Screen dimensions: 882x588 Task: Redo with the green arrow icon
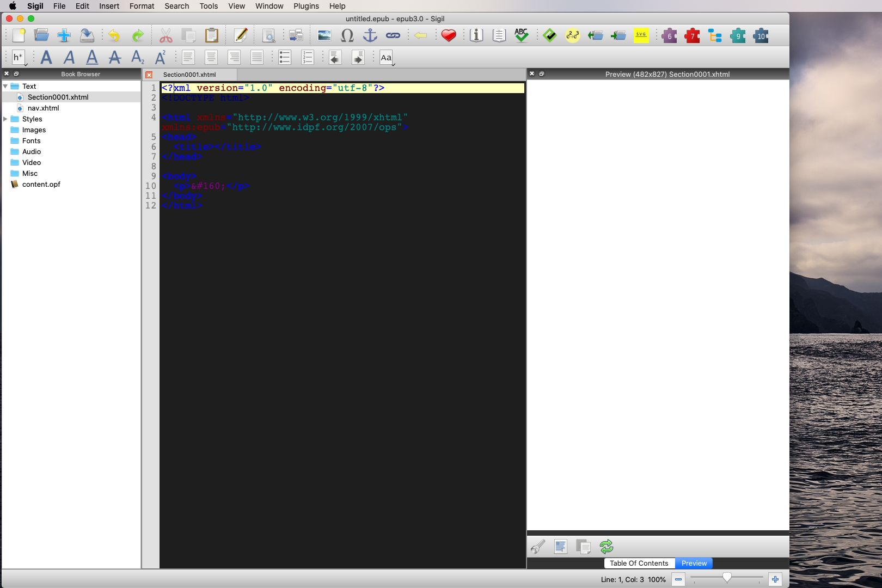tap(138, 36)
